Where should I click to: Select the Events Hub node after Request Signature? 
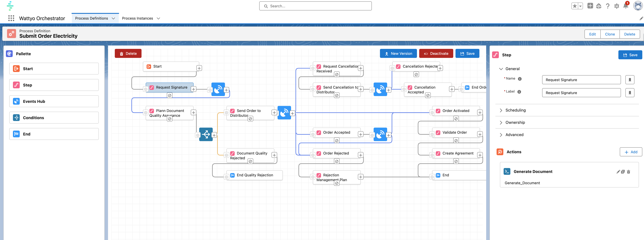tap(218, 89)
